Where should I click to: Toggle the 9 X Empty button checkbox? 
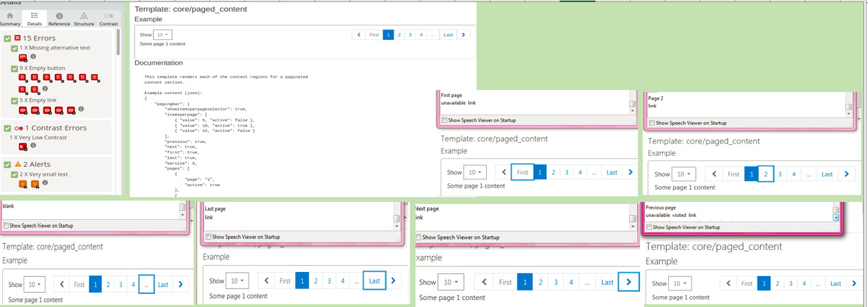pos(14,69)
